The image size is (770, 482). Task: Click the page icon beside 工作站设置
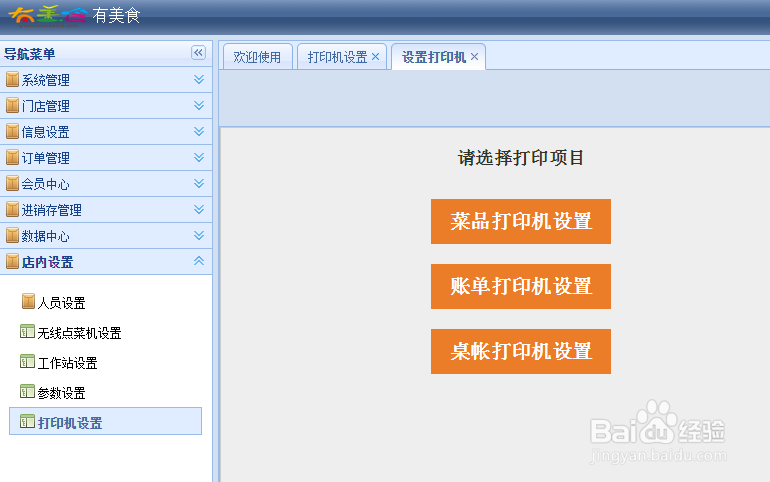pyautogui.click(x=27, y=361)
